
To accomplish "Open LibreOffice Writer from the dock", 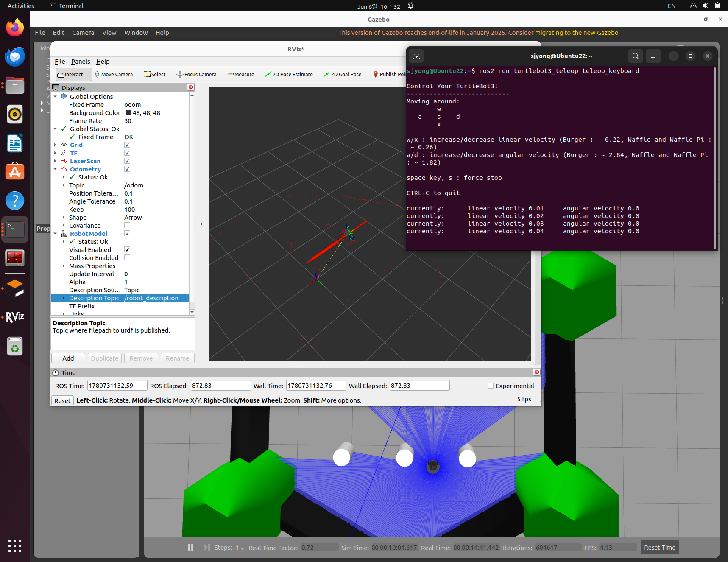I will (x=15, y=143).
